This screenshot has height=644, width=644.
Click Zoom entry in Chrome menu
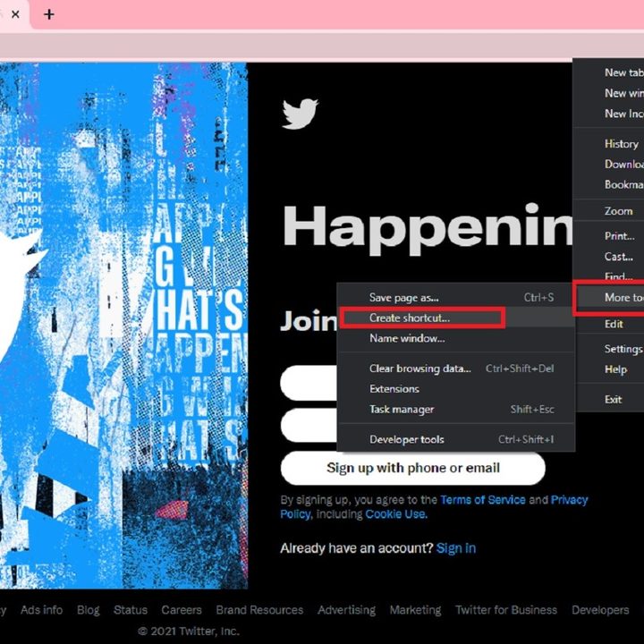pos(609,211)
